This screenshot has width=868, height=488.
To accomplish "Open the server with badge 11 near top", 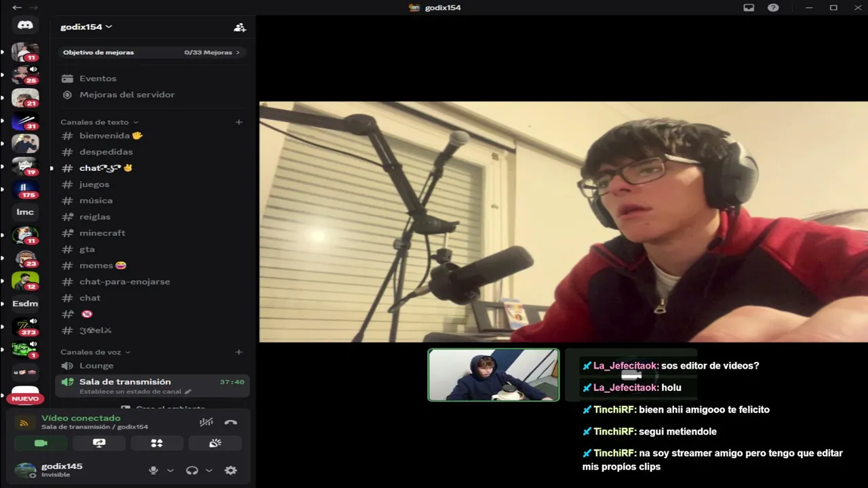I will click(25, 52).
